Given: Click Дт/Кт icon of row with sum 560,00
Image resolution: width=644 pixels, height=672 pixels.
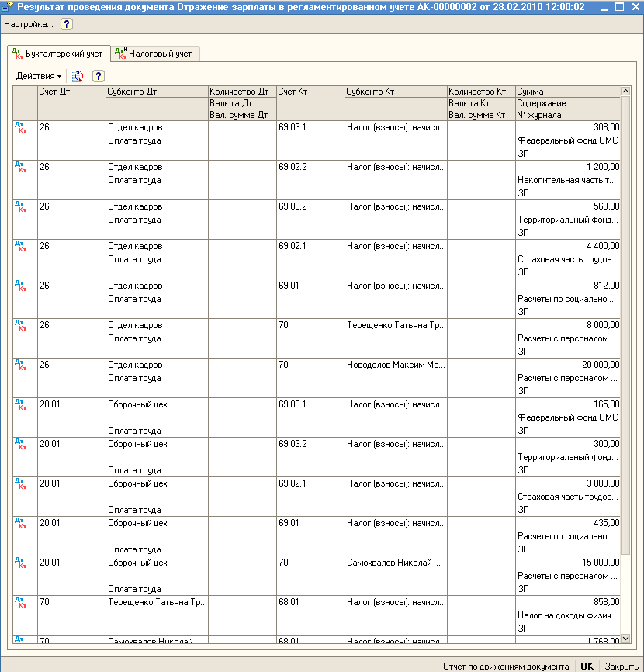Looking at the screenshot, I should 21,206.
